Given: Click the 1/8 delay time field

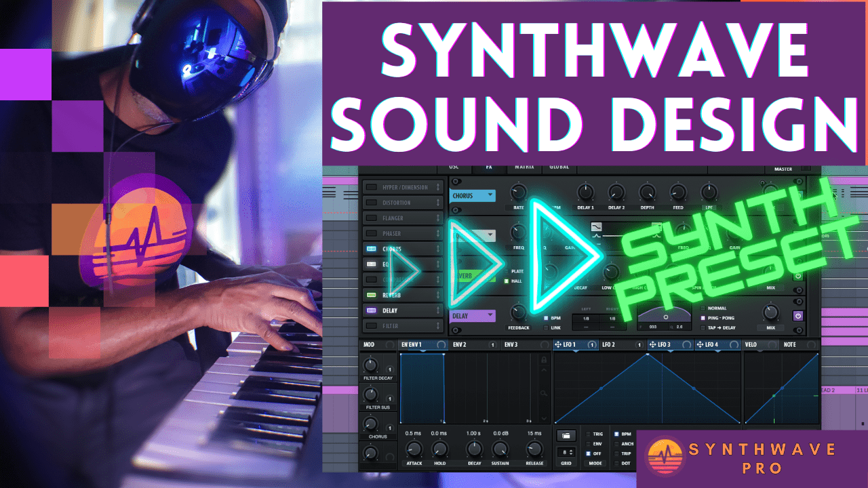Looking at the screenshot, I should pos(585,319).
